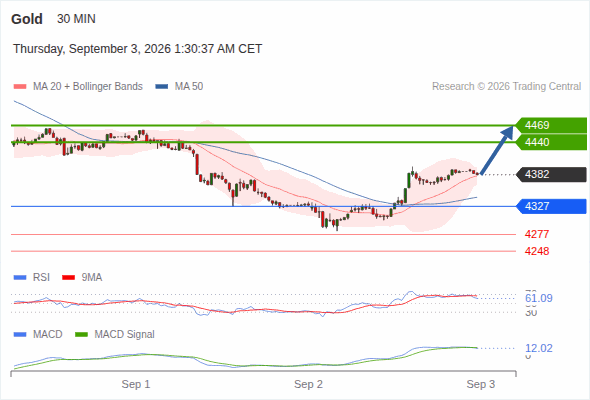
Task: Click the MACD blue legend swatch
Action: point(20,335)
